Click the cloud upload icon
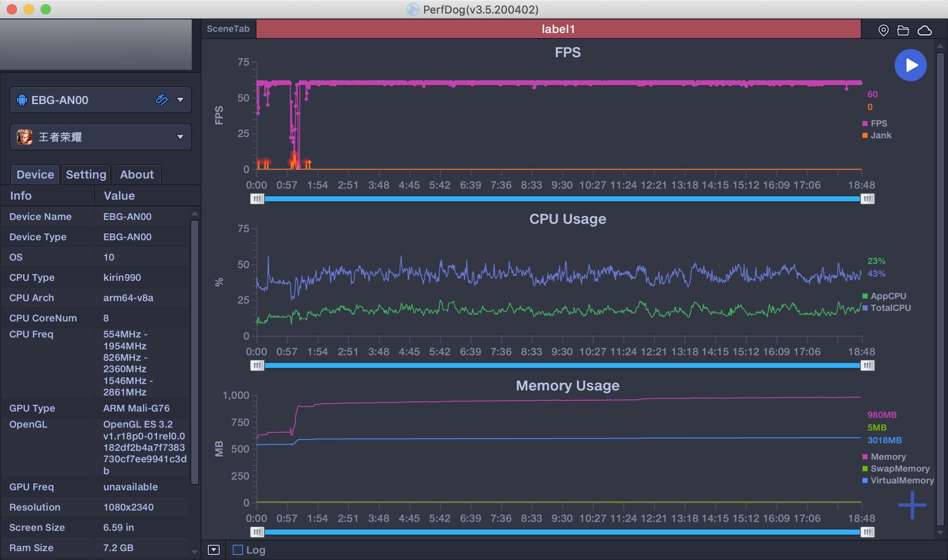Viewport: 948px width, 560px height. coord(924,31)
